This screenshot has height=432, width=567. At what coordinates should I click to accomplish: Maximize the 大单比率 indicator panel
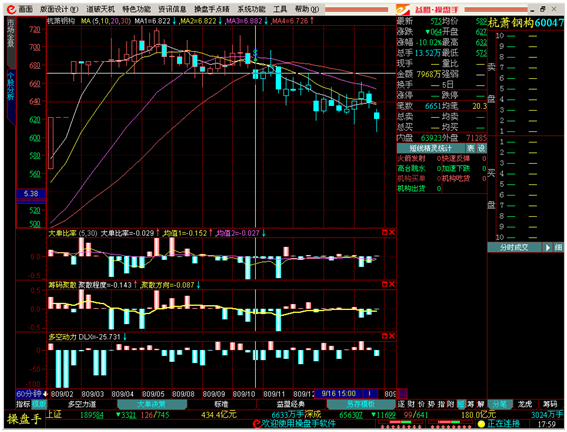[385, 232]
